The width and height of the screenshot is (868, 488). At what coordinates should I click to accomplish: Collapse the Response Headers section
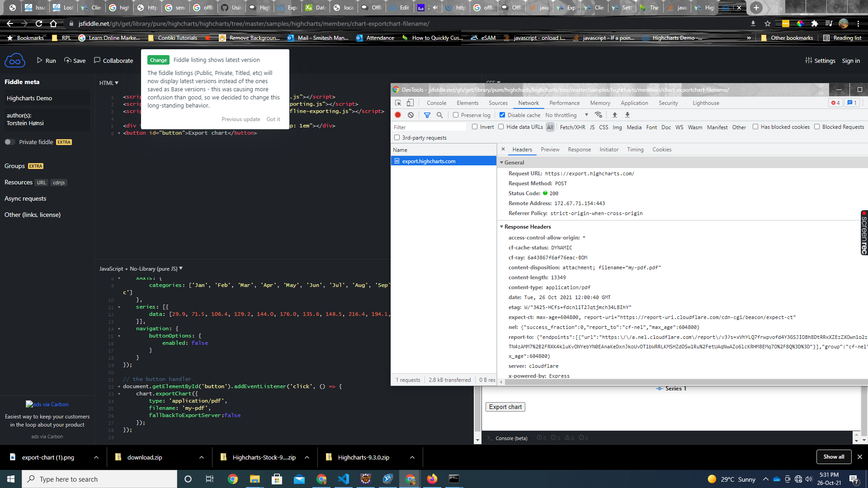[502, 227]
